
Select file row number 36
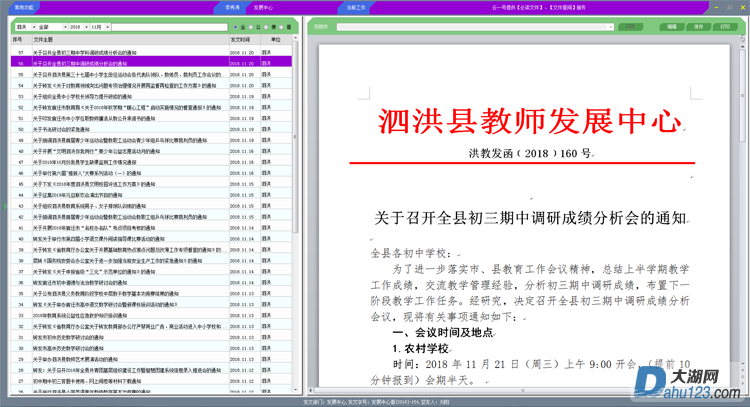[151, 282]
